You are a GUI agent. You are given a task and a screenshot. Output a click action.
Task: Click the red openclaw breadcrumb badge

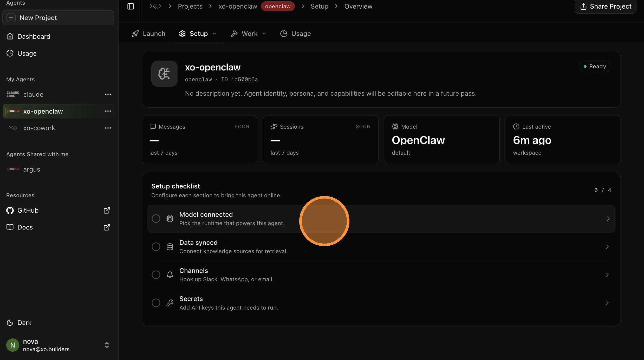click(278, 6)
